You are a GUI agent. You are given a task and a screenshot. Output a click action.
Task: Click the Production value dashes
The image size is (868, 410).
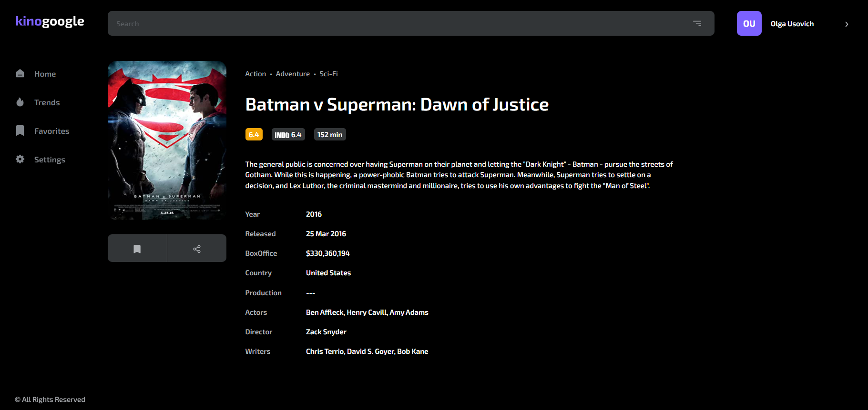(311, 293)
